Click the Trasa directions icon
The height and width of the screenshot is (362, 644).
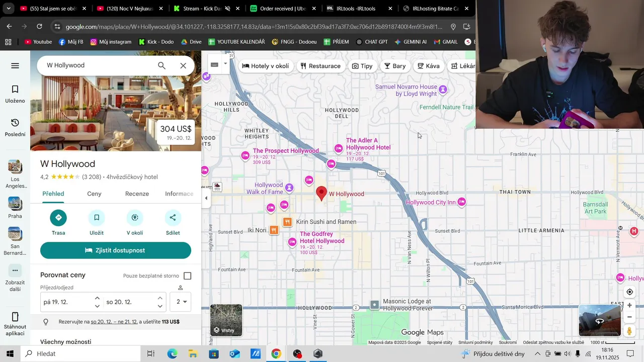[x=58, y=218]
